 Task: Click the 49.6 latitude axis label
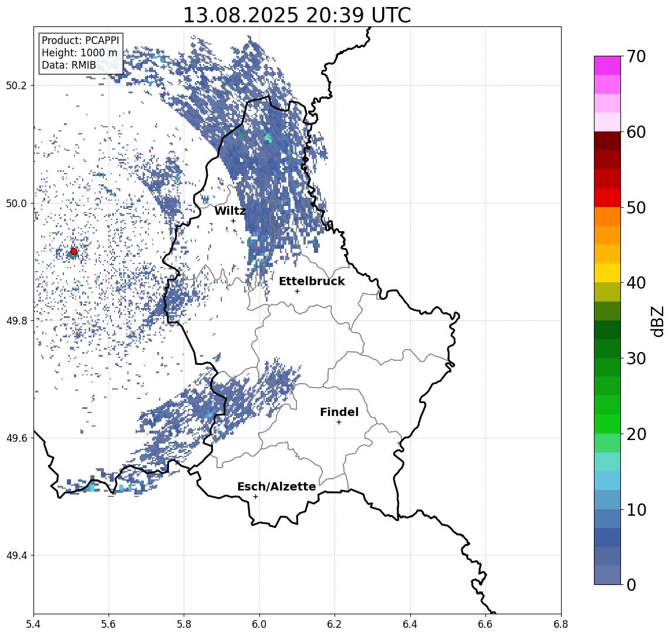[16, 438]
